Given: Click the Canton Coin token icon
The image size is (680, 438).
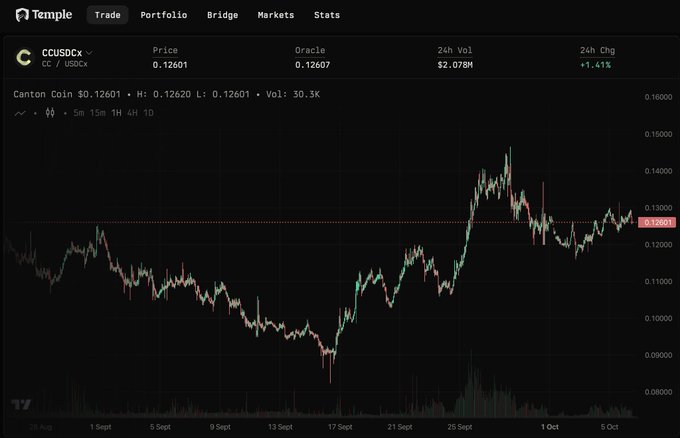Looking at the screenshot, I should (x=24, y=57).
